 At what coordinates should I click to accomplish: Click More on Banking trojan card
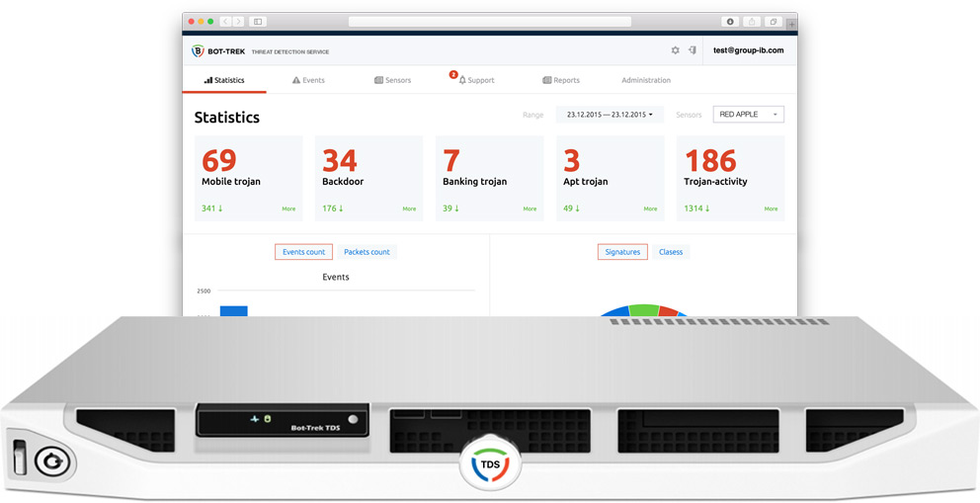[x=530, y=209]
